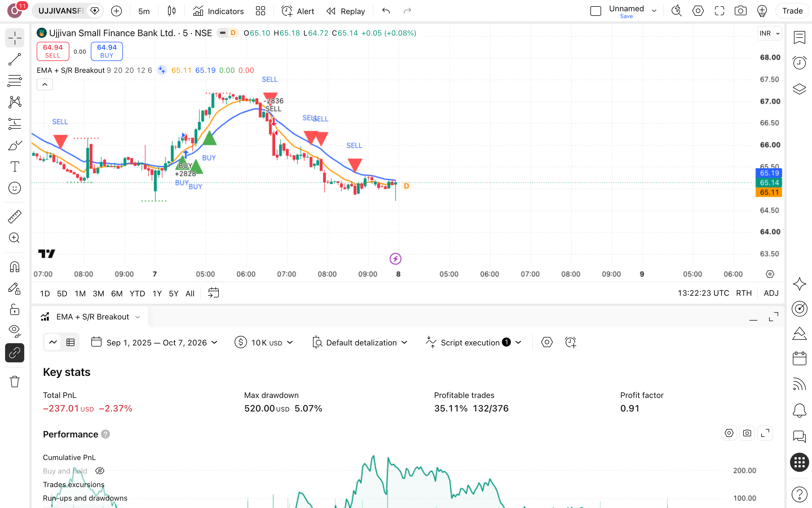The image size is (812, 508).
Task: Toggle the ADJ adjustment setting
Action: pos(771,293)
